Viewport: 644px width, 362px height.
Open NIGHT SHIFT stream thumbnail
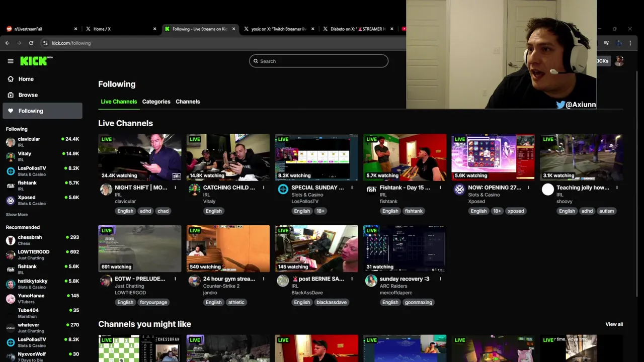140,157
